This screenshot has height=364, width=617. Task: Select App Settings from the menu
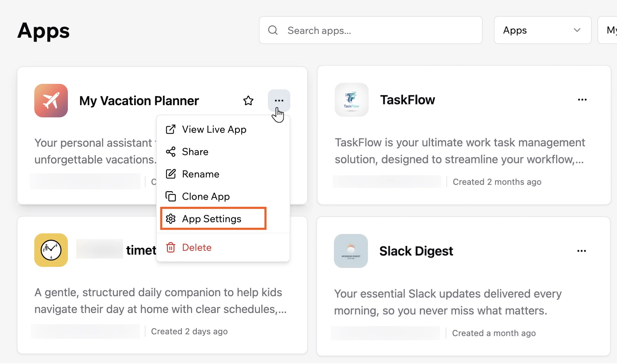[x=211, y=219]
